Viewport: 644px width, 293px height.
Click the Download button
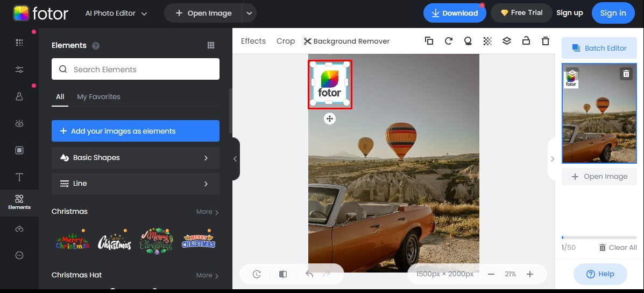[455, 13]
